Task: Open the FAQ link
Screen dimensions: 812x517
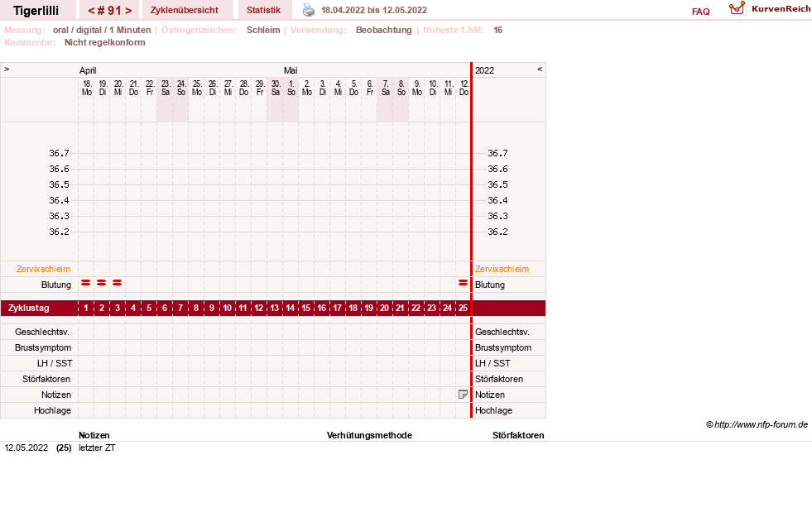Action: [x=700, y=12]
